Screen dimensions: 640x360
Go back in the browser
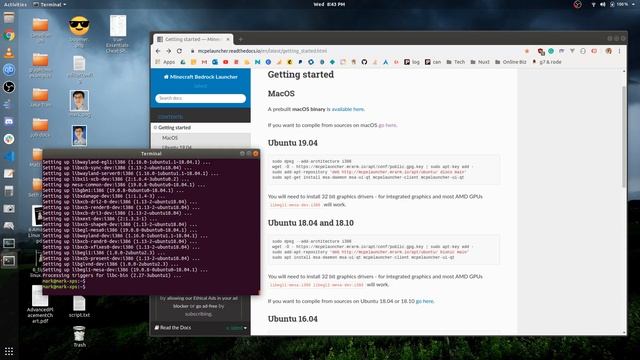pyautogui.click(x=158, y=51)
